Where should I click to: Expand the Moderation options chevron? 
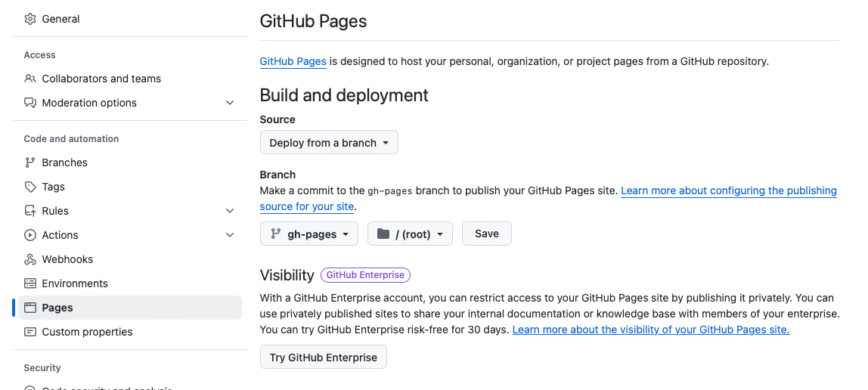click(230, 103)
